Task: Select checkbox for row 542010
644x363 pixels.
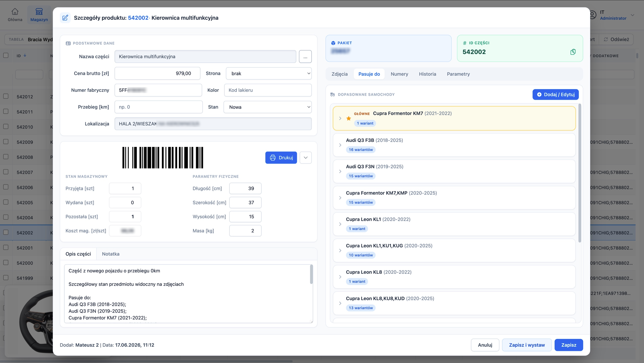Action: click(6, 126)
